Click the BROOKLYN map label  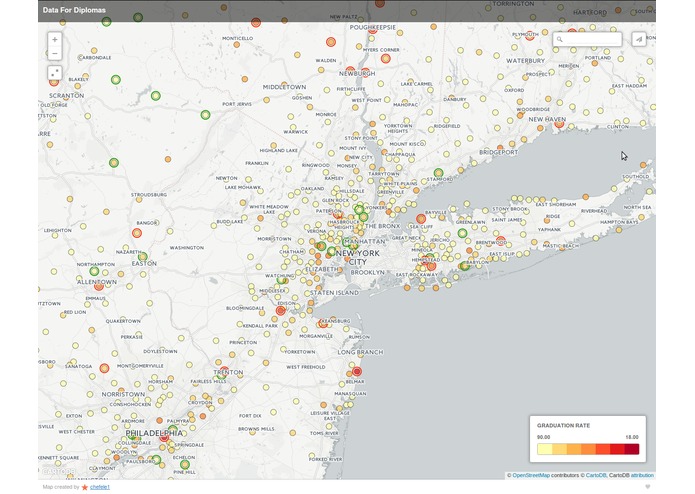tap(367, 272)
